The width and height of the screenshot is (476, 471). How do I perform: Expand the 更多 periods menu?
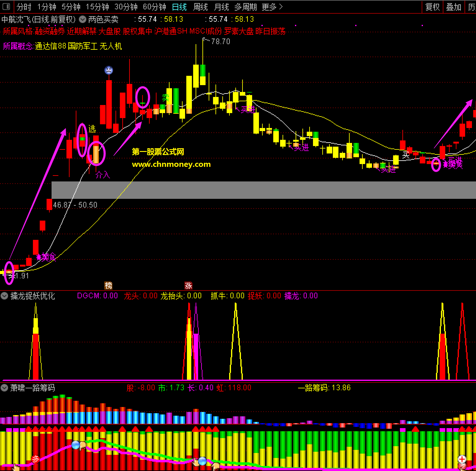click(272, 7)
